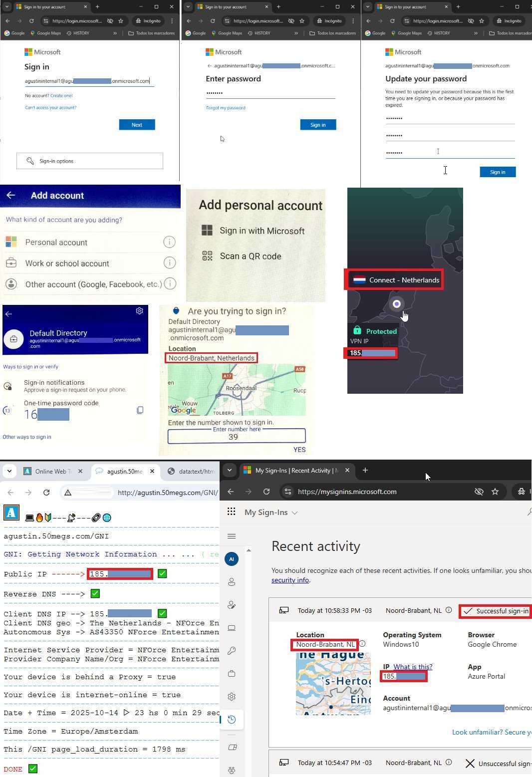Screen dimensions: 532x777
Task: Click info icon beside Personal account
Action: pos(169,242)
